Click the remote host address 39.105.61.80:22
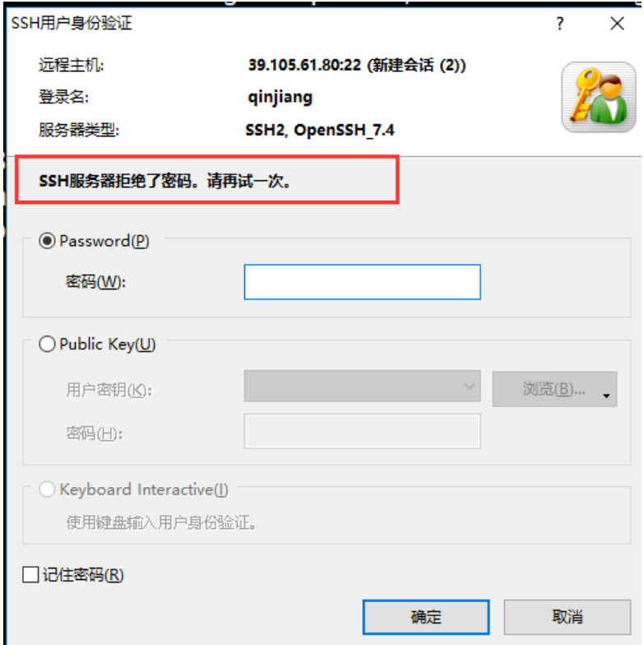Screen dimensions: 644x645 pos(304,65)
